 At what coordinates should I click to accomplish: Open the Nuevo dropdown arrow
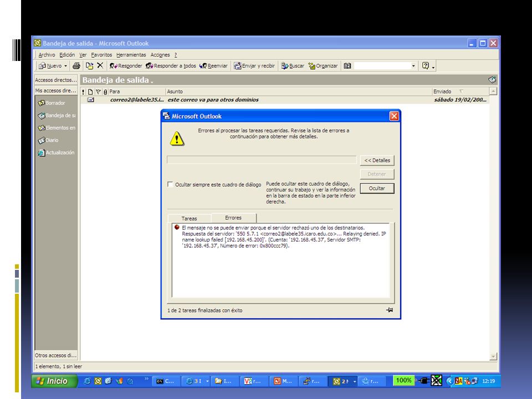tap(65, 66)
